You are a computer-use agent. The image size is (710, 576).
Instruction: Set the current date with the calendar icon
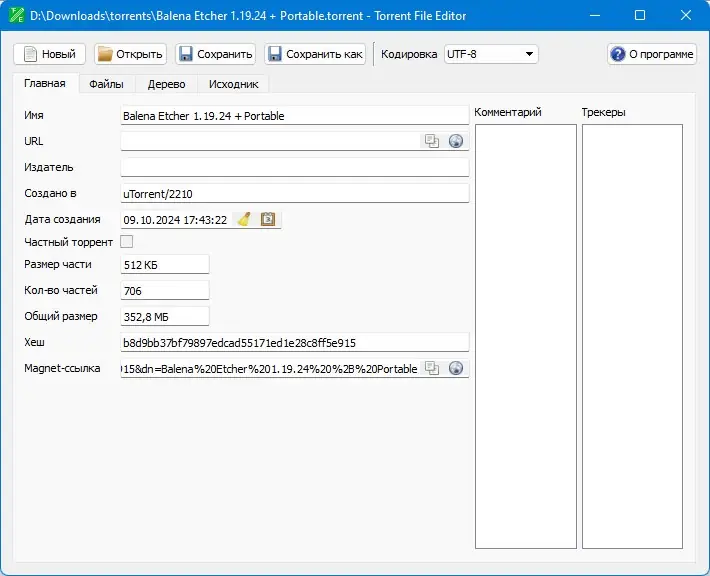[268, 220]
